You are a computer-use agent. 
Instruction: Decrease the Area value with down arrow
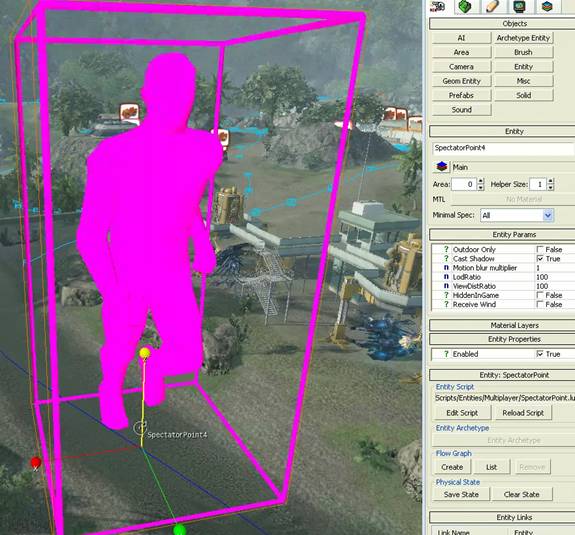481,187
